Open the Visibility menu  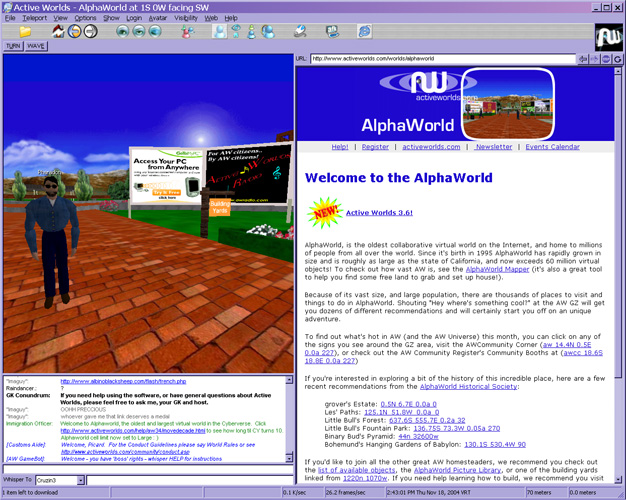(186, 18)
